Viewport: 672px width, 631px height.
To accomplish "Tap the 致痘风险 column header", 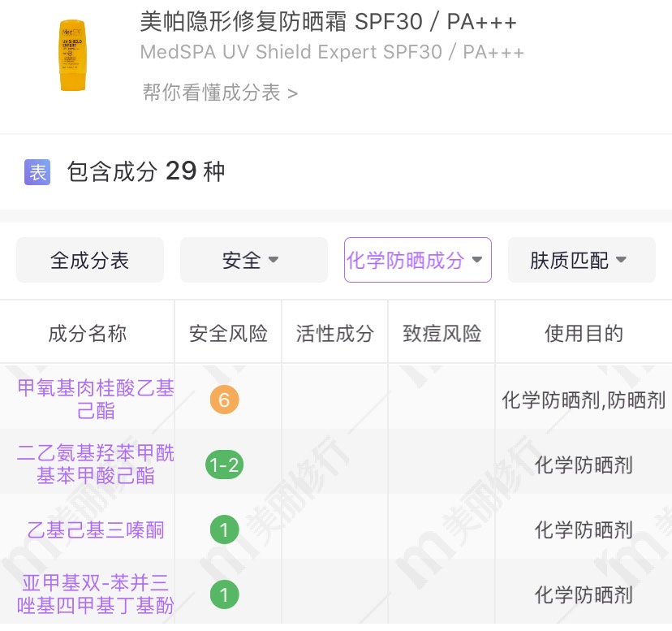I will coord(442,333).
